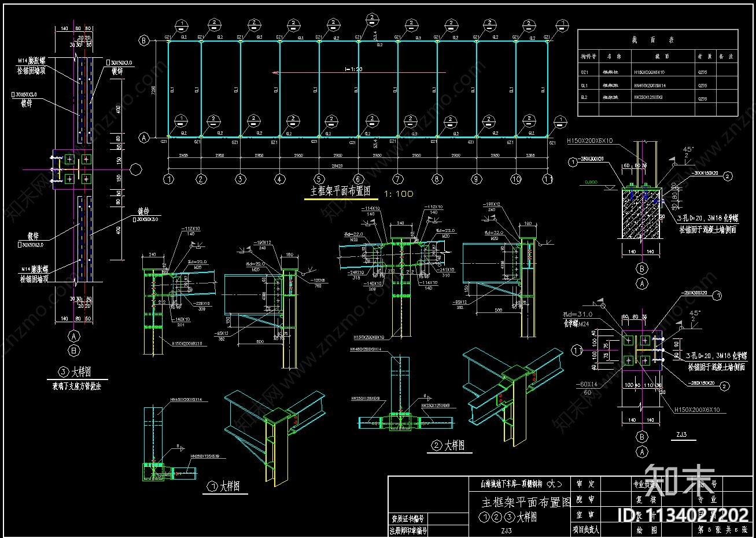Click axis bubble A left of plan
756x538 pixels.
pos(143,138)
